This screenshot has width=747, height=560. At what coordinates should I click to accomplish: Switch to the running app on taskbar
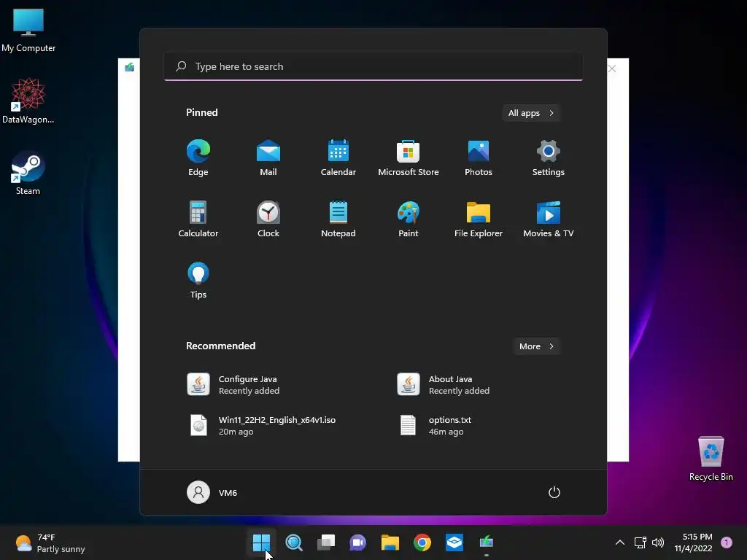pos(487,542)
